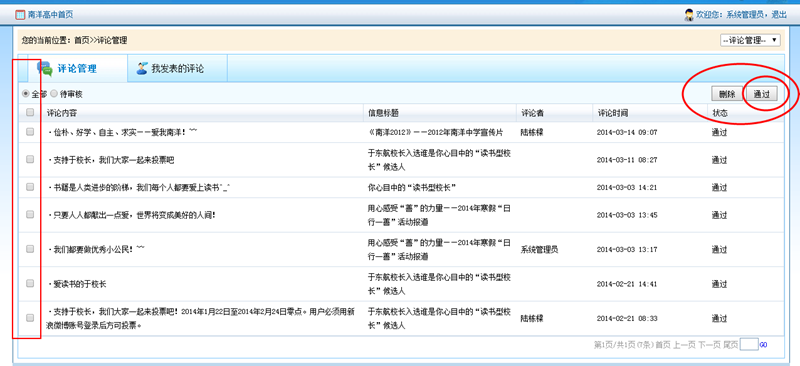Screen dimensions: 800x366
Task: Tick checkbox for 爱读书的于校长 comment
Action: click(x=30, y=283)
